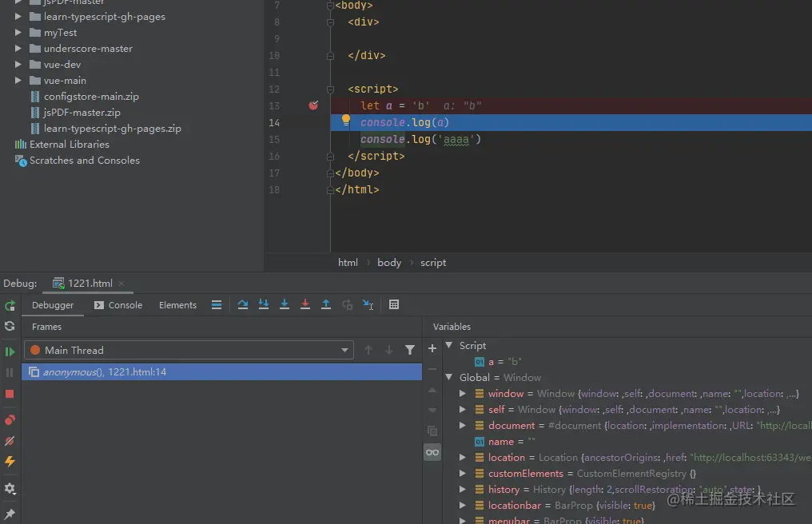812x524 pixels.
Task: Click the up arrow previous frame icon
Action: (x=368, y=351)
